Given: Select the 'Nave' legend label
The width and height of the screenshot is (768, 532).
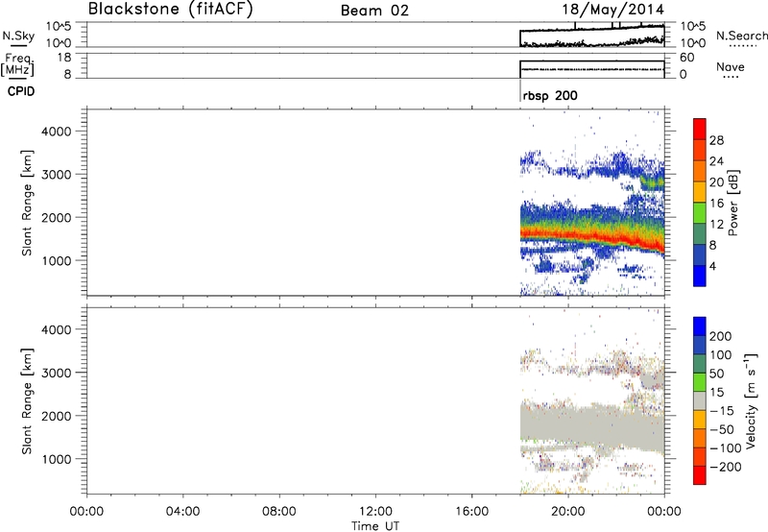Looking at the screenshot, I should (731, 66).
